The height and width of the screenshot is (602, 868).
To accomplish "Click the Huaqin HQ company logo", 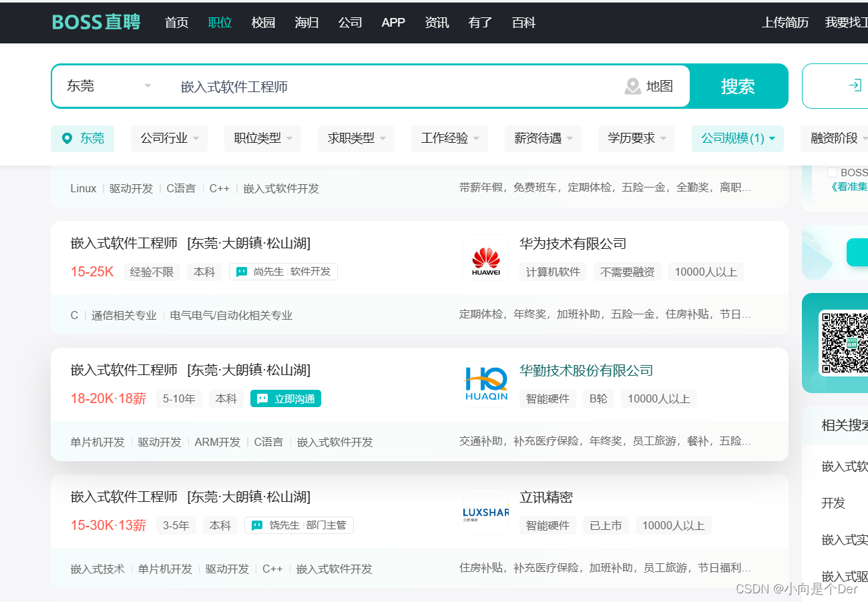I will click(x=485, y=384).
